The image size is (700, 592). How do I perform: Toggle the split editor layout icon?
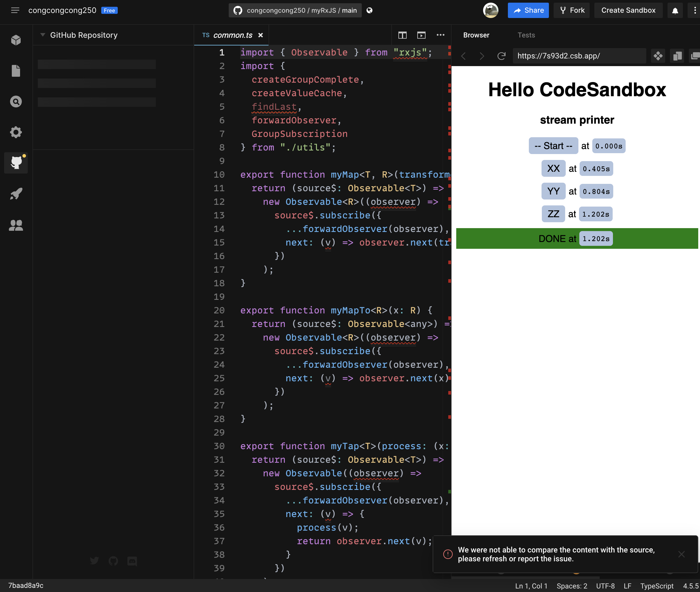point(402,35)
